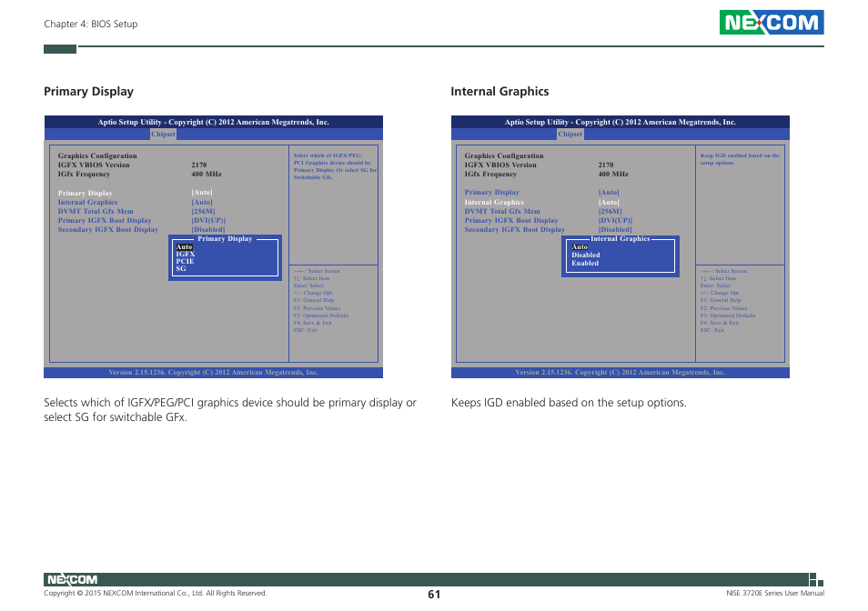Image resolution: width=868 pixels, height=611 pixels.
Task: Click the 'Primary Display' section heading
Action: [x=88, y=91]
